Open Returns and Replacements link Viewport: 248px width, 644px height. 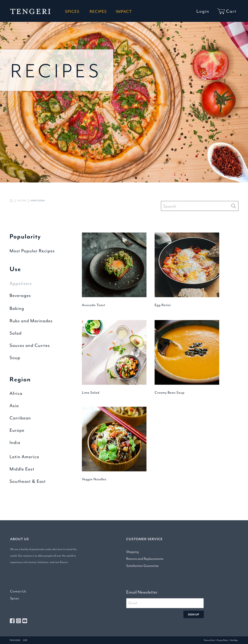point(145,559)
